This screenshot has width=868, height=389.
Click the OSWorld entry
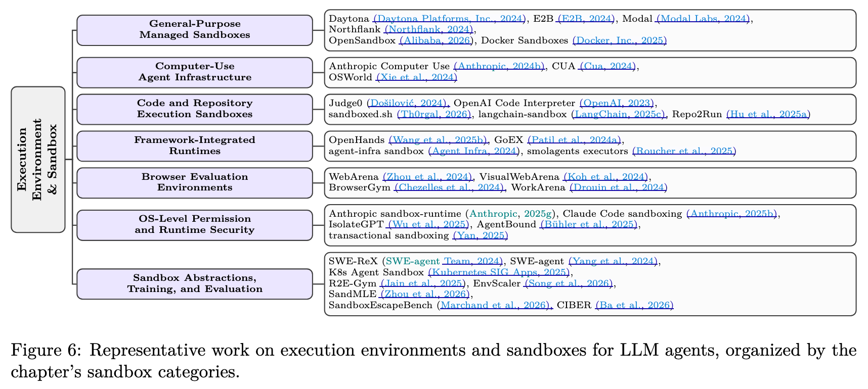tap(351, 77)
